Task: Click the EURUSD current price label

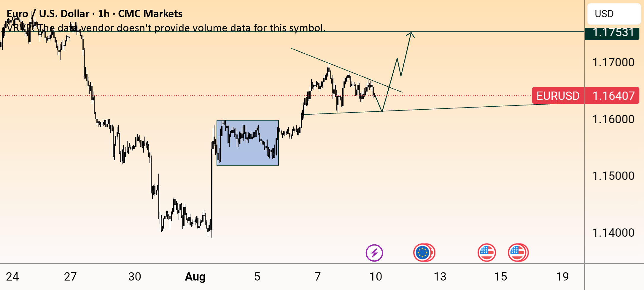Action: [x=558, y=96]
